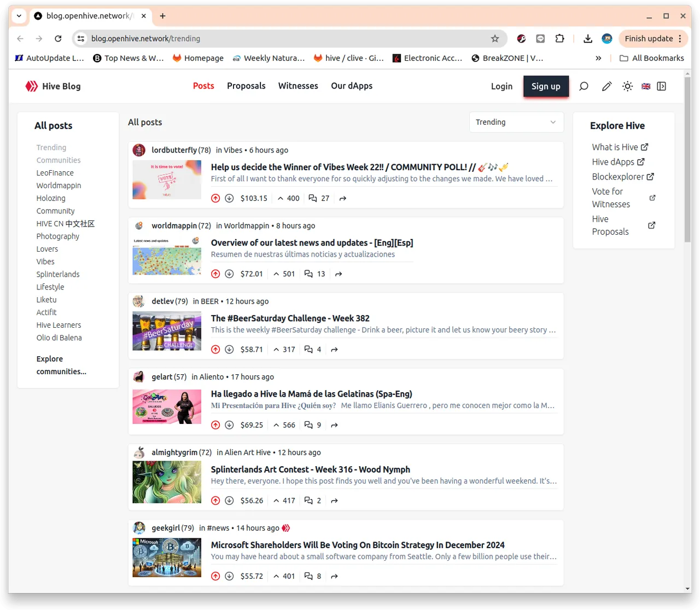Downvote the worldmappin news post

pos(229,274)
